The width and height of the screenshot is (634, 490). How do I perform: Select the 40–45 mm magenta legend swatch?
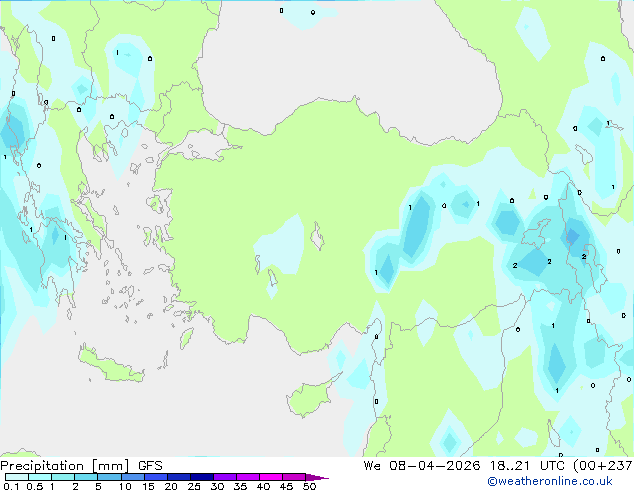tap(271, 477)
